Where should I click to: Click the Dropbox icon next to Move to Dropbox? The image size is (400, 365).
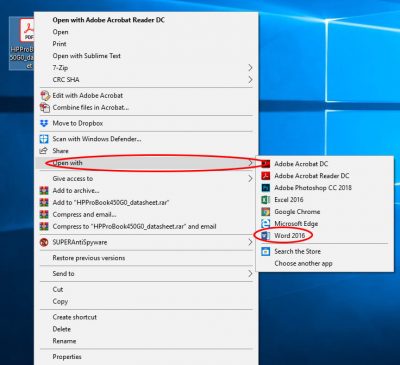tap(44, 123)
